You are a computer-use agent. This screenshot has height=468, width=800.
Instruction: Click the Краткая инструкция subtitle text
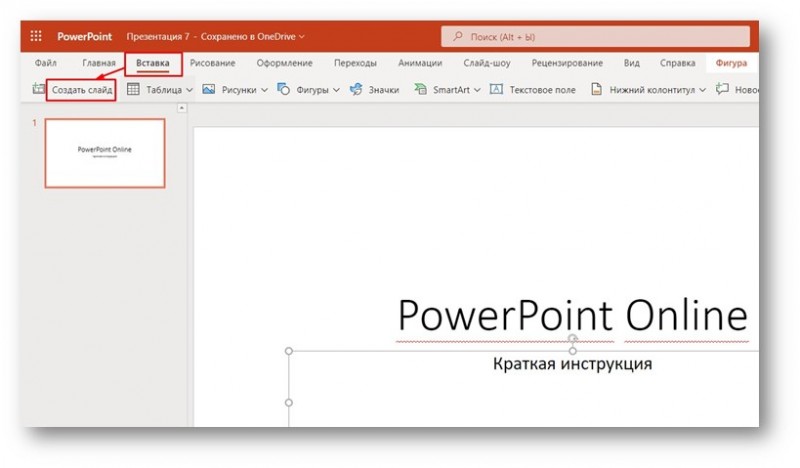coord(572,364)
